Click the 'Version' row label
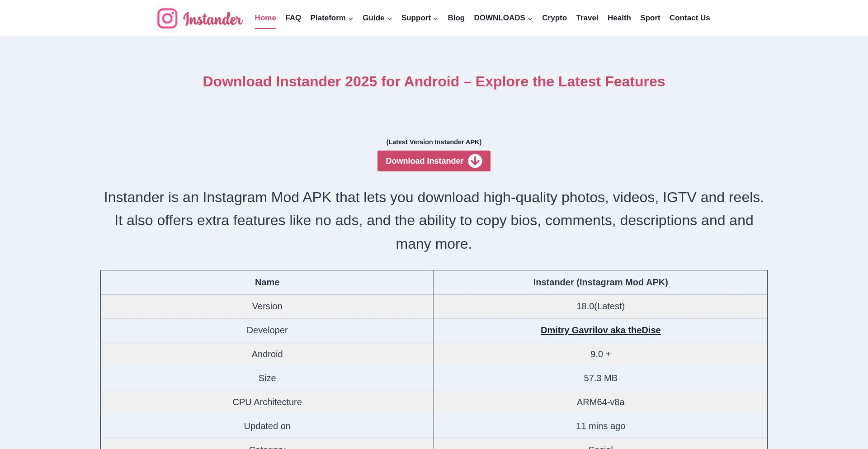The height and width of the screenshot is (449, 868). pyautogui.click(x=267, y=306)
